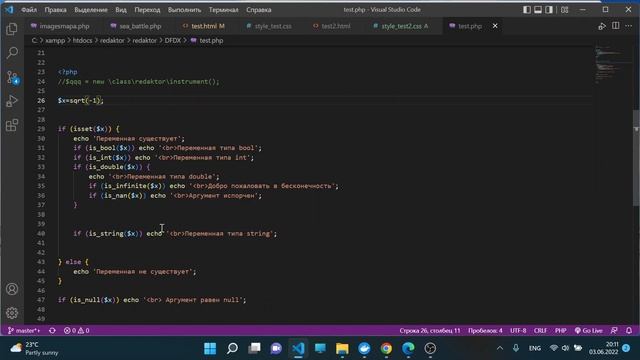Screen dimensions: 640x360
Task: Open the Переход menu
Action: (147, 10)
